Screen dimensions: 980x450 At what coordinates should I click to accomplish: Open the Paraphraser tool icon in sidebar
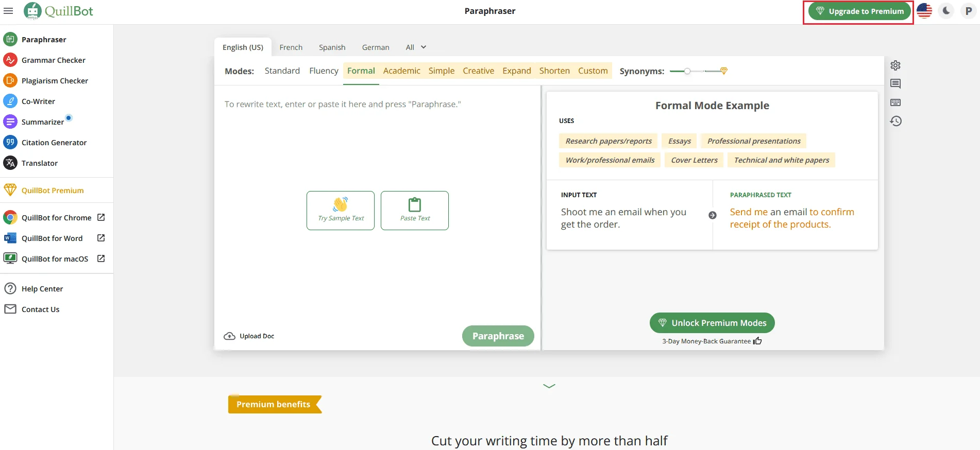10,39
